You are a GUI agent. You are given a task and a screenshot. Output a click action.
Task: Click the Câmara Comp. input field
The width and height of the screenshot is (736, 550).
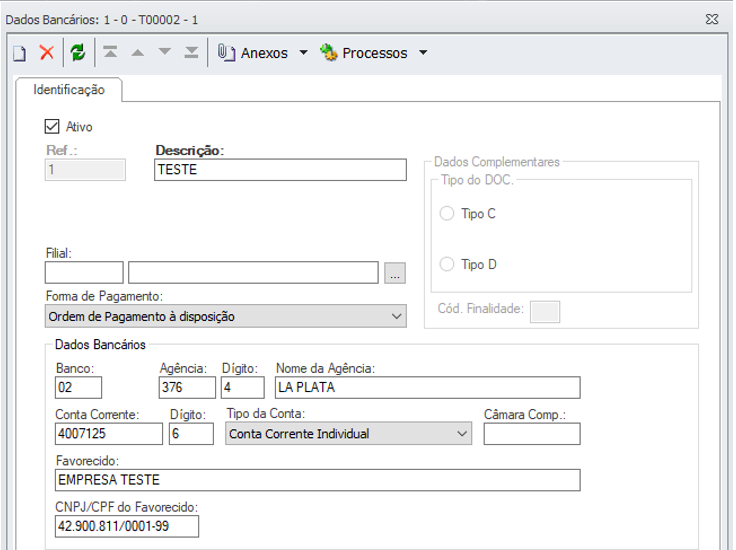pyautogui.click(x=532, y=434)
